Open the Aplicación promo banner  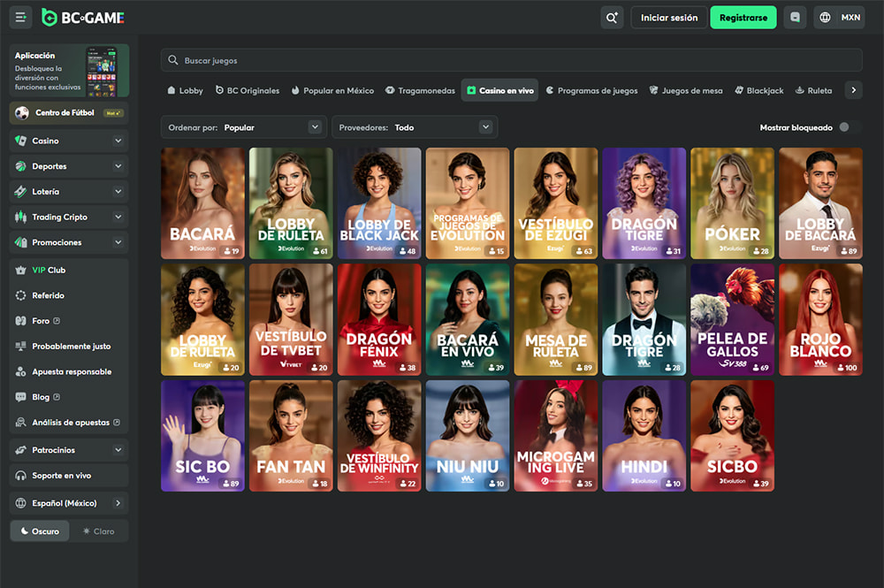pyautogui.click(x=69, y=71)
